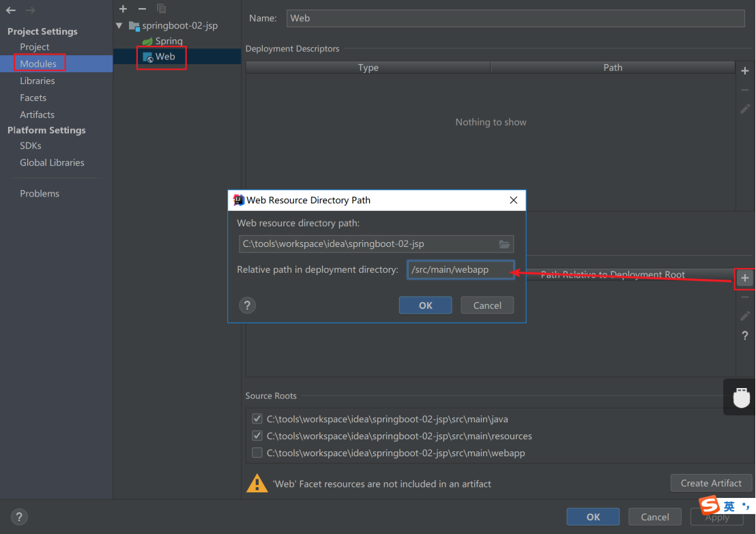Open Global Libraries under Platform Settings
This screenshot has width=756, height=534.
[x=52, y=162]
